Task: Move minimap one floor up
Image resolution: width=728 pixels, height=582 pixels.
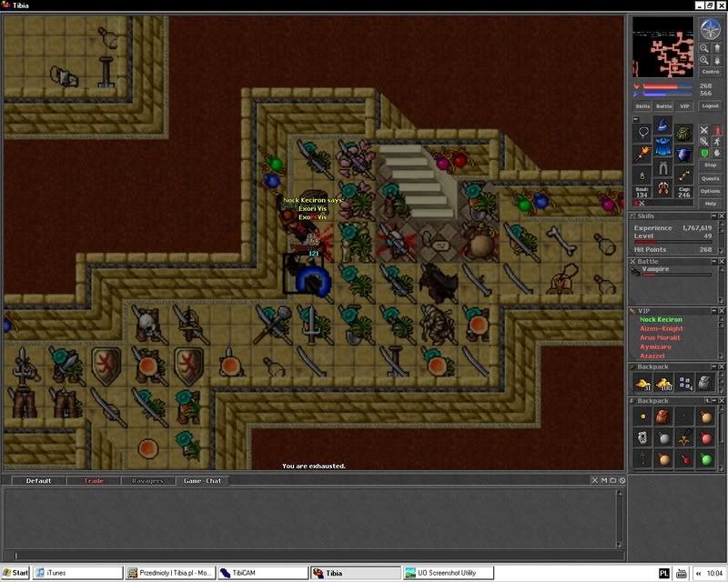Action: [717, 48]
